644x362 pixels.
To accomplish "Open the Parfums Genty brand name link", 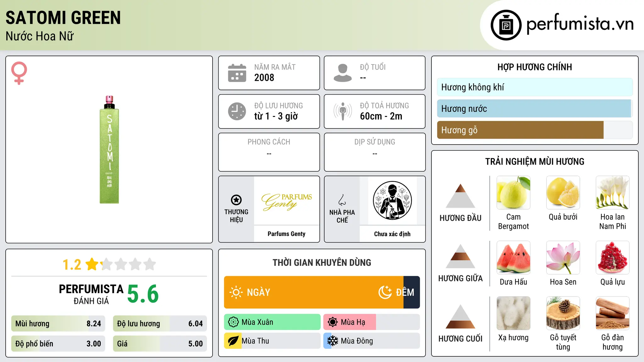I will click(x=286, y=234).
